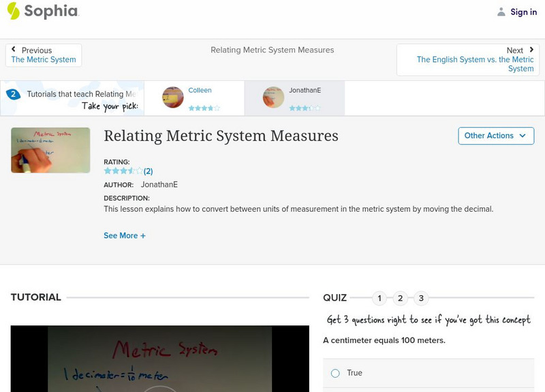Click quiz step circle 2

[x=400, y=297]
